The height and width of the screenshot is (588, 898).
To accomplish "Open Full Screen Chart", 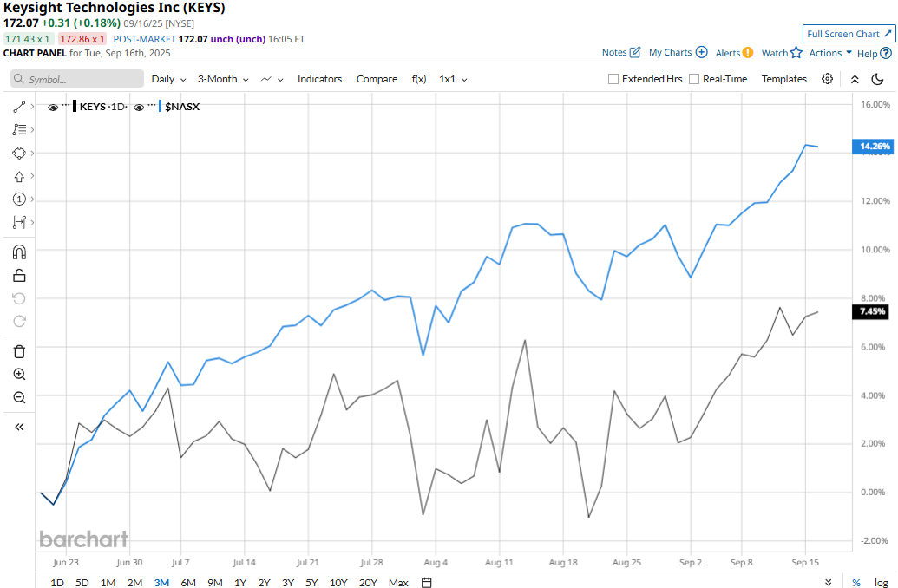I will click(x=849, y=34).
